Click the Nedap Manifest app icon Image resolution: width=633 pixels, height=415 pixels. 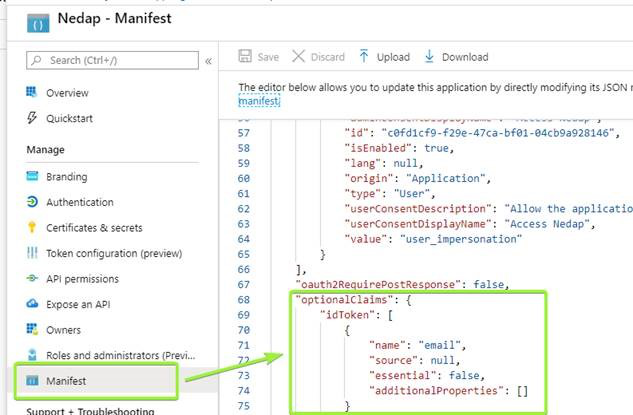coord(38,23)
